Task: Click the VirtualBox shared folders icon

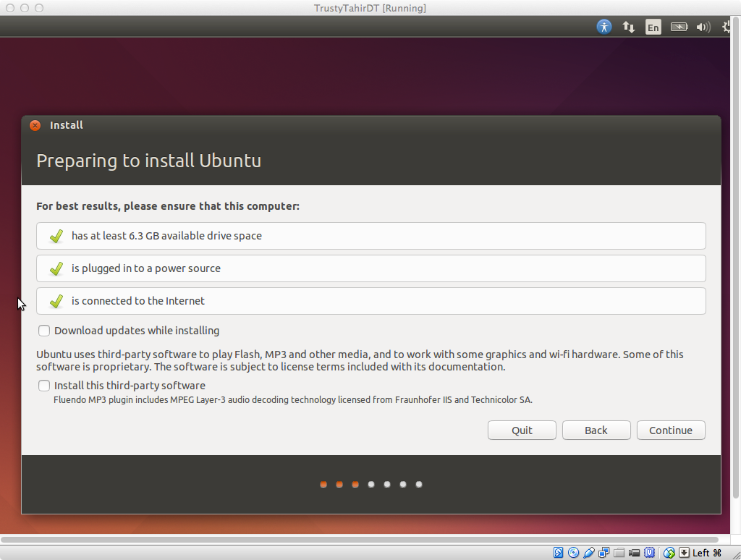Action: [x=619, y=553]
